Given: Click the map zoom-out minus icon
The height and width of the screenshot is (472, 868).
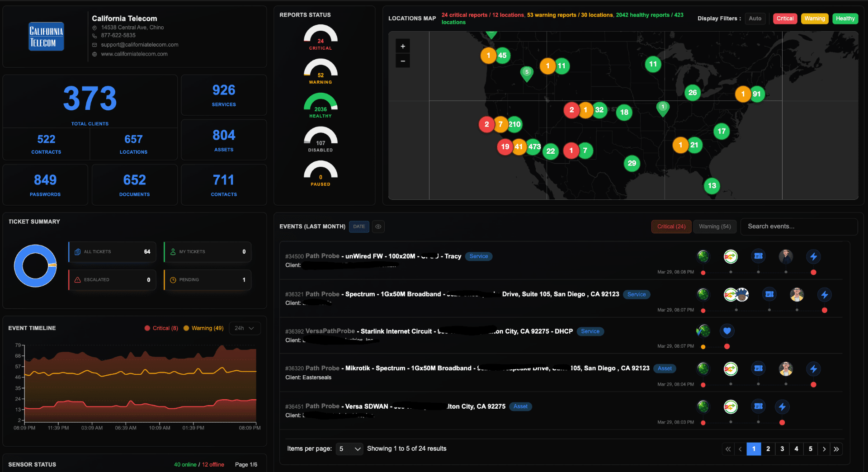Looking at the screenshot, I should tap(402, 61).
